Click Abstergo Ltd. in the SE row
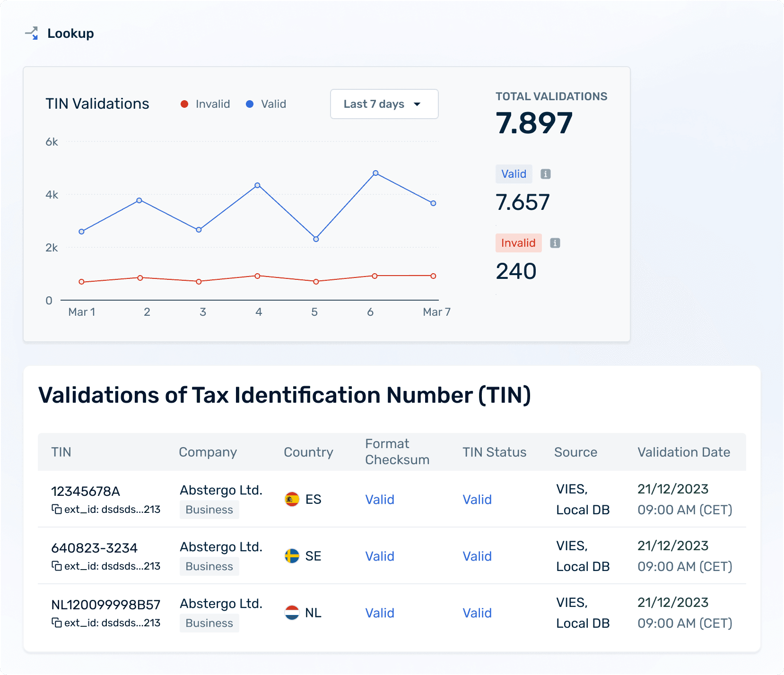Viewport: 784px width, 675px height. 221,547
